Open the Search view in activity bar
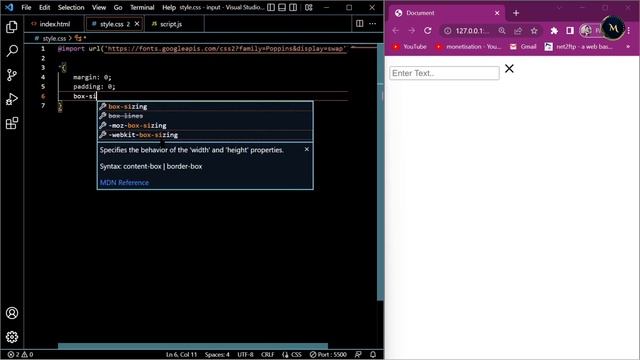The width and height of the screenshot is (640, 360). click(12, 51)
